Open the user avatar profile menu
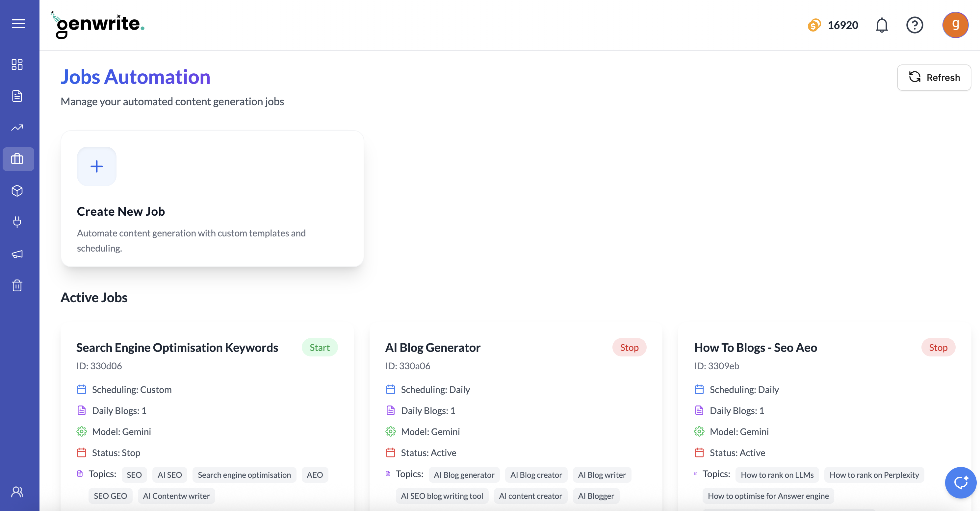 955,25
